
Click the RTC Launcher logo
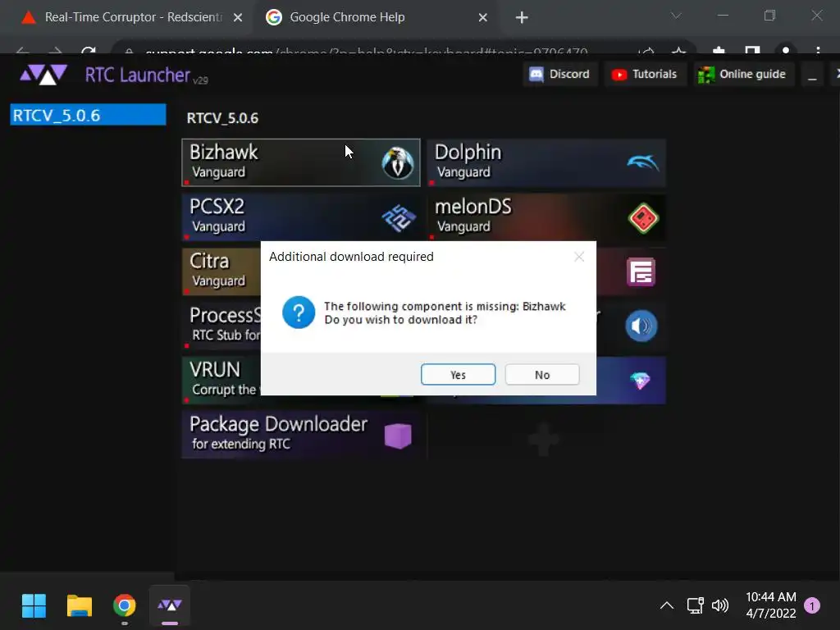point(43,75)
